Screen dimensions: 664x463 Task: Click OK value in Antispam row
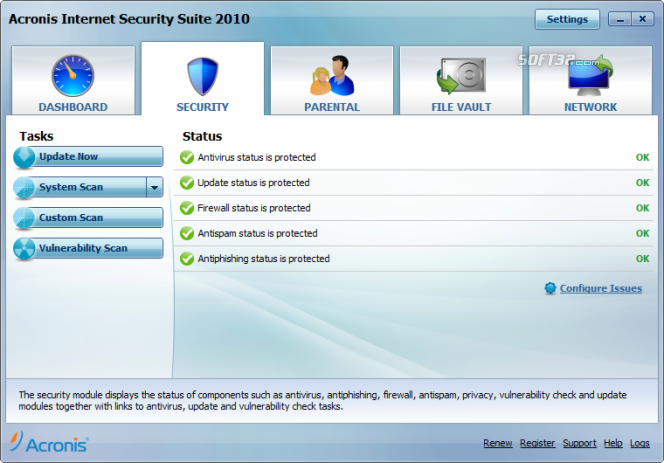642,233
